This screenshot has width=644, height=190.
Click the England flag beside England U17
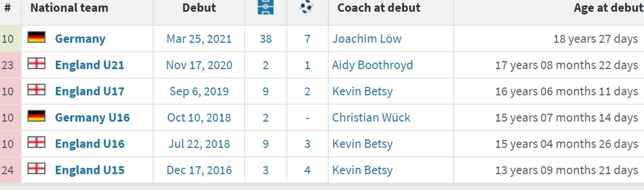point(37,90)
